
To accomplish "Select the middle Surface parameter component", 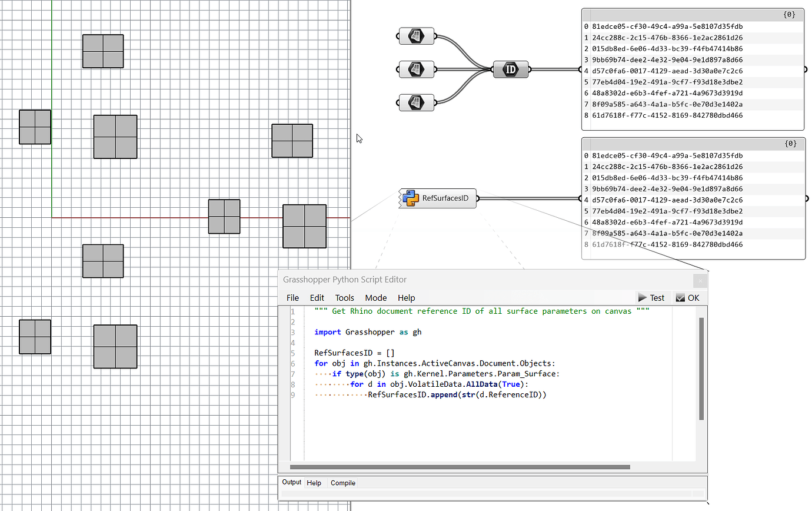I will click(x=416, y=69).
